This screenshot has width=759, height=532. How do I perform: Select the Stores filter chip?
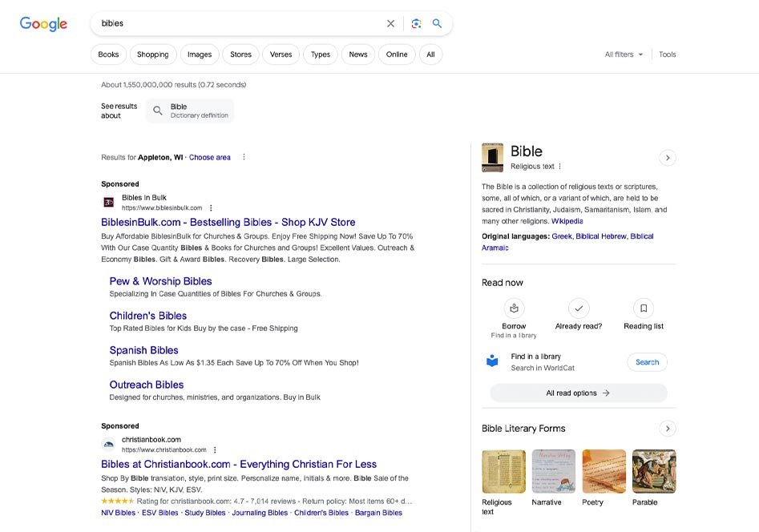tap(240, 54)
